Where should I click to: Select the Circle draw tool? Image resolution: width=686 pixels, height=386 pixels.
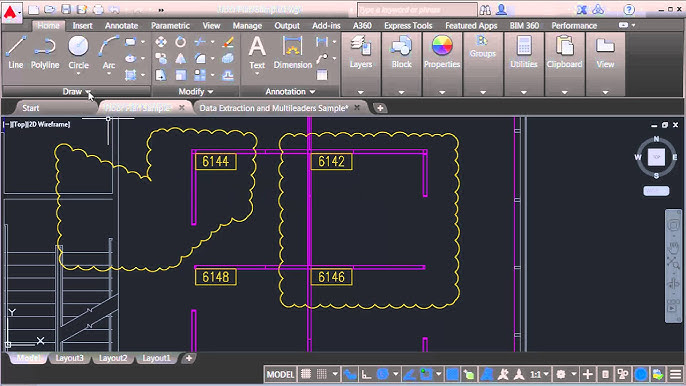pyautogui.click(x=78, y=53)
